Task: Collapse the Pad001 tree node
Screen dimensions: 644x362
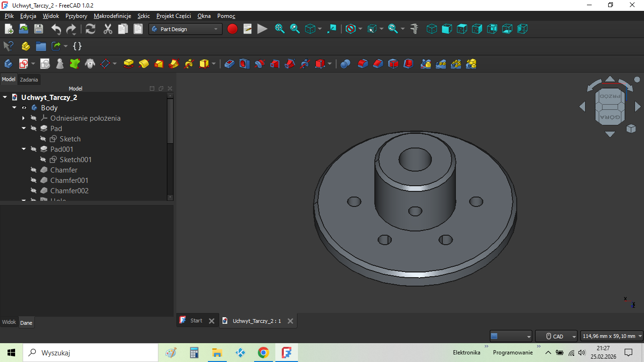Action: point(24,149)
